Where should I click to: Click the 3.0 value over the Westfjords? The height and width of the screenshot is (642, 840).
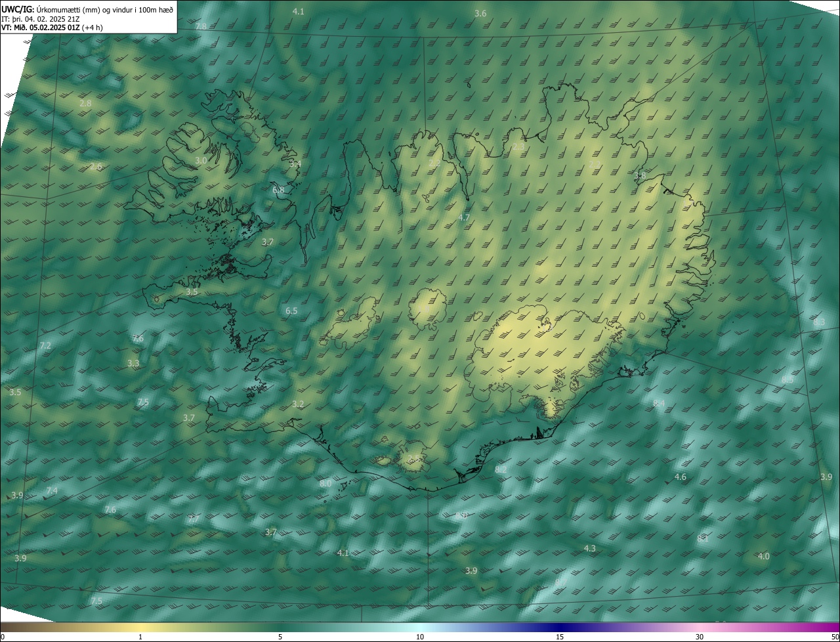201,161
